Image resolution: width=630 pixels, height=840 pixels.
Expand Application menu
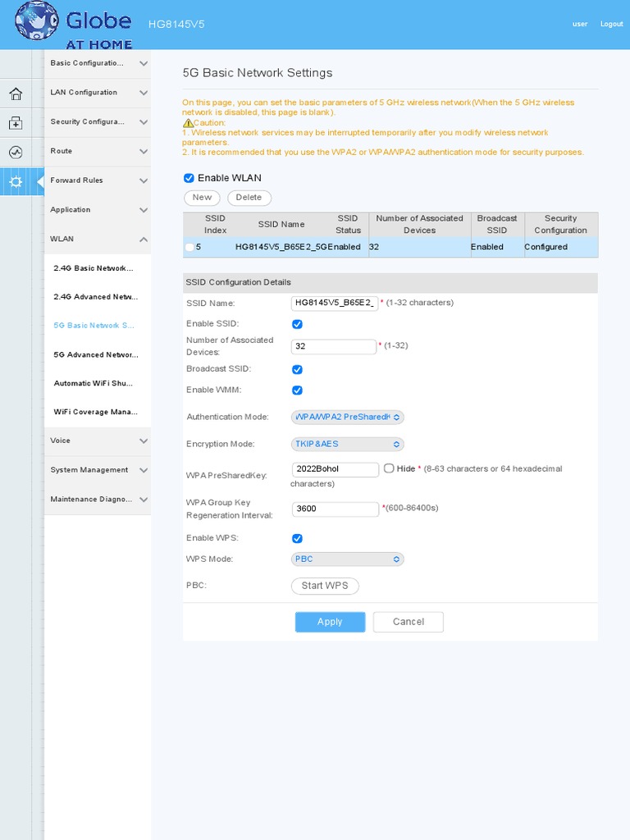[97, 210]
